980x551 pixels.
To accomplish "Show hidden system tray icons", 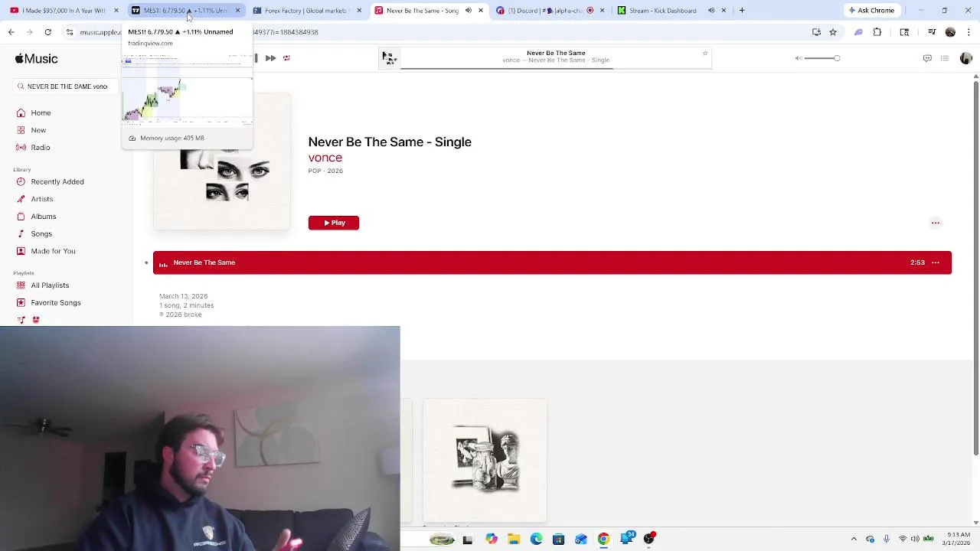I will tap(854, 540).
